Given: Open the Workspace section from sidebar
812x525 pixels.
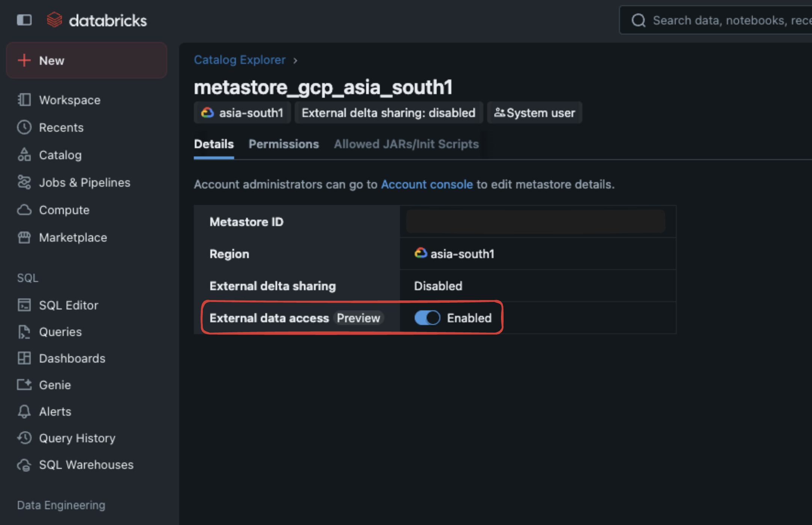Looking at the screenshot, I should [x=69, y=100].
